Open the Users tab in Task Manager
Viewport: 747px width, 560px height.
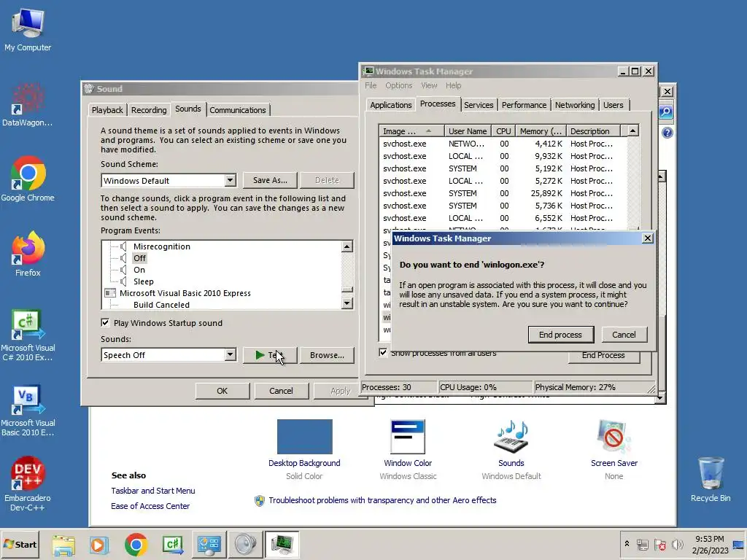click(613, 105)
